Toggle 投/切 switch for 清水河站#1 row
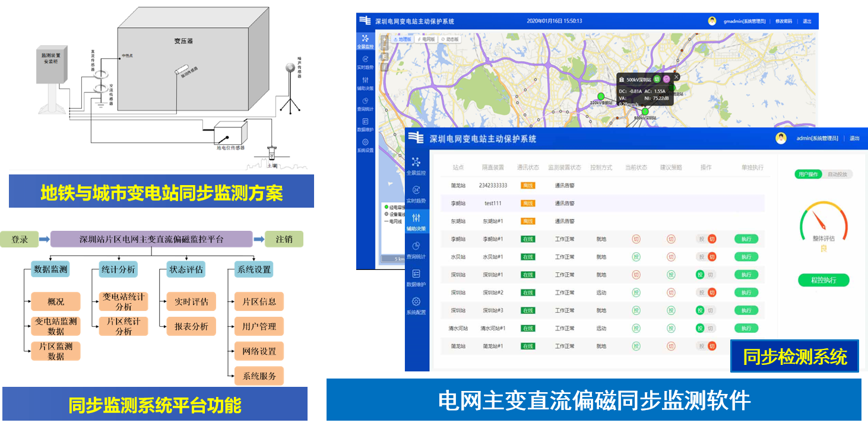This screenshot has width=868, height=426. click(706, 328)
